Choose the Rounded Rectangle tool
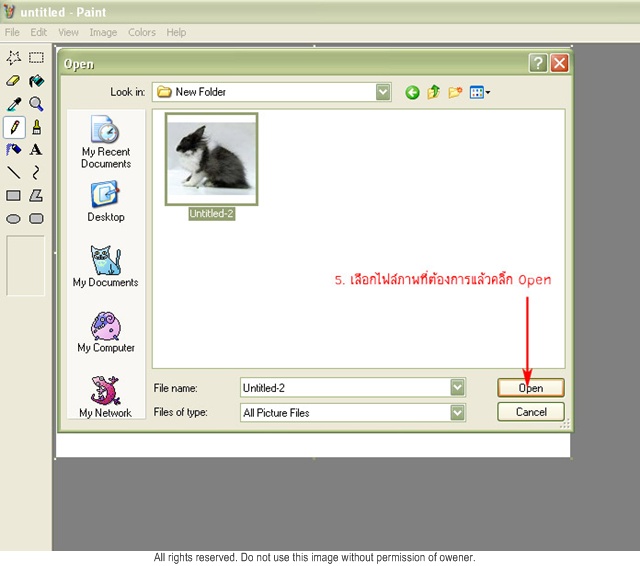This screenshot has width=640, height=566. 36,219
